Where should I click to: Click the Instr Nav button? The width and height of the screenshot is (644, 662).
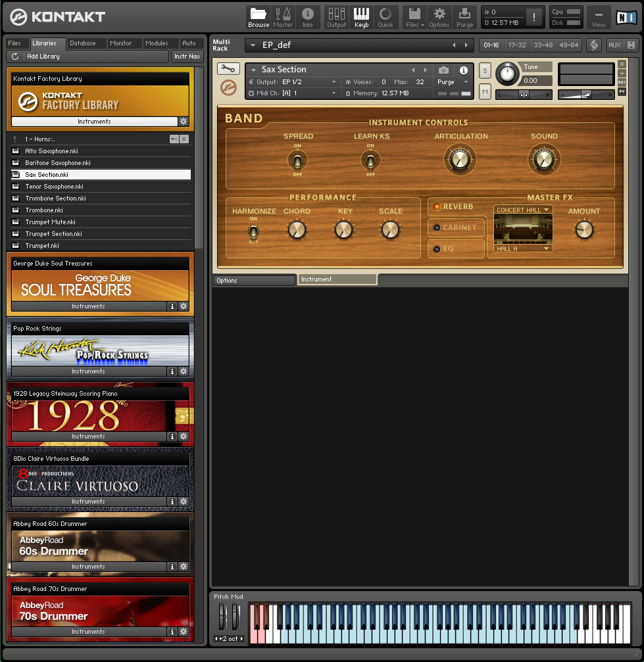(x=187, y=56)
